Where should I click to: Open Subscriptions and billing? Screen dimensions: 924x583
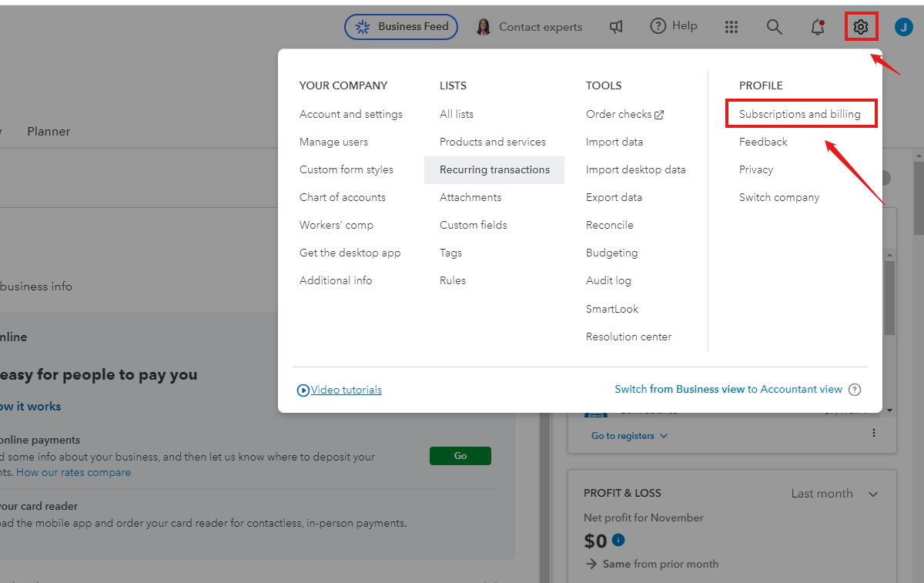(799, 113)
